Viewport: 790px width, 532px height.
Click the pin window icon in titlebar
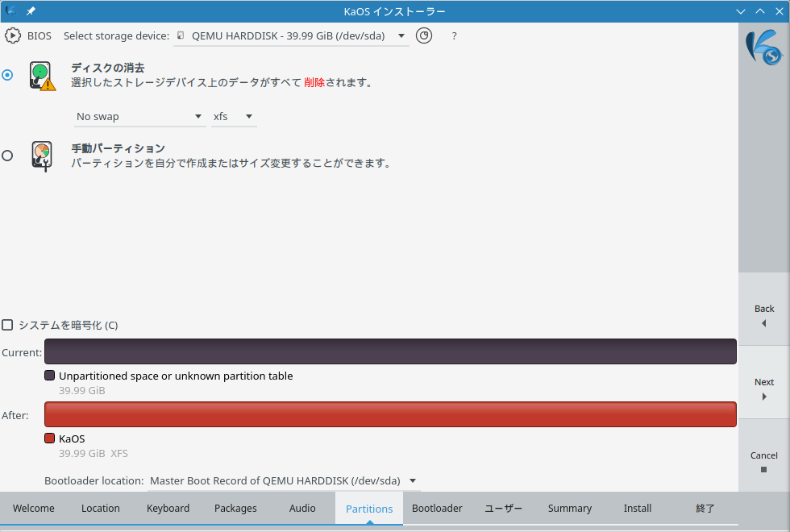[x=31, y=11]
